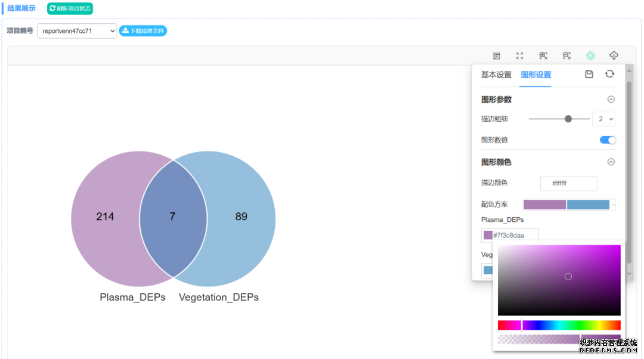Select the 图形设置 tab

(535, 75)
